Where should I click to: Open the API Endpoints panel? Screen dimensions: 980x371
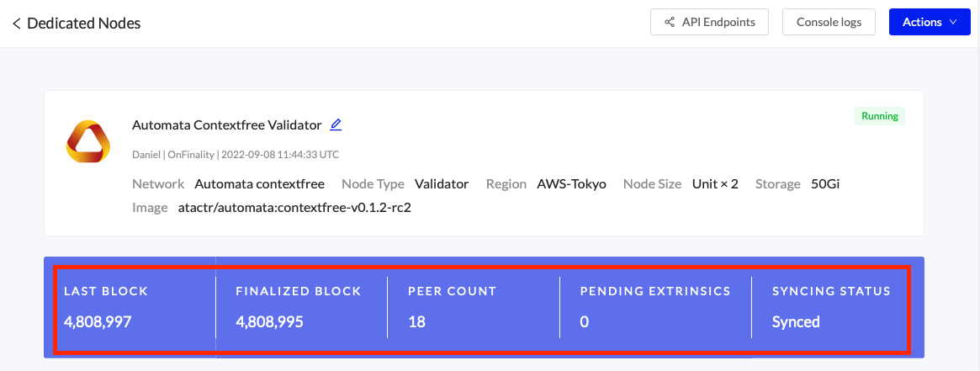[x=709, y=22]
